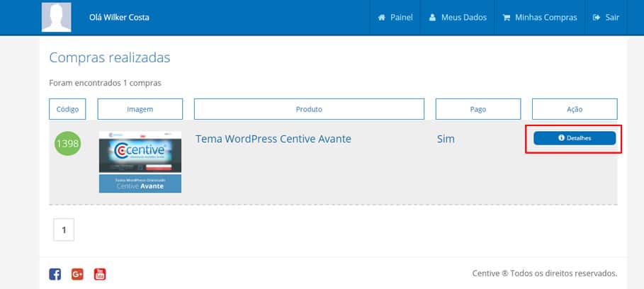The image size is (644, 289).
Task: Click the Código column header
Action: click(67, 109)
